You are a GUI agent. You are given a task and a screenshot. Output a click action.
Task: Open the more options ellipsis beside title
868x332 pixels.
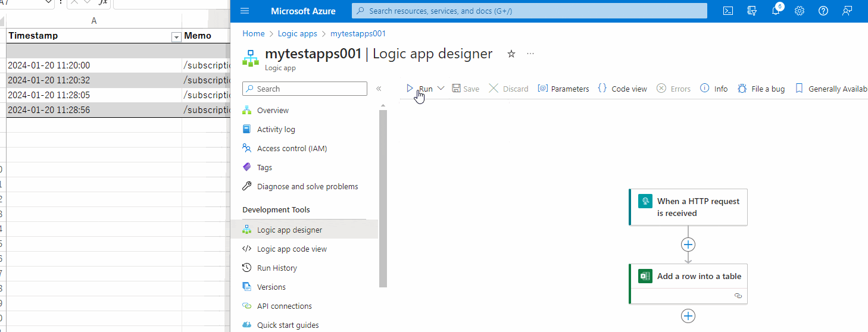(x=530, y=54)
